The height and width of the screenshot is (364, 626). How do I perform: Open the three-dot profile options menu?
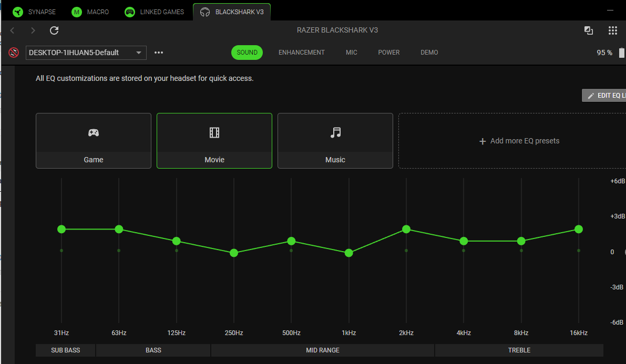click(159, 53)
